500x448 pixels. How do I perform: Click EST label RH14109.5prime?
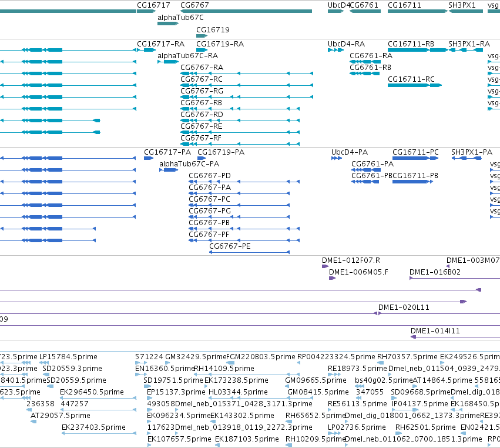pyautogui.click(x=224, y=369)
